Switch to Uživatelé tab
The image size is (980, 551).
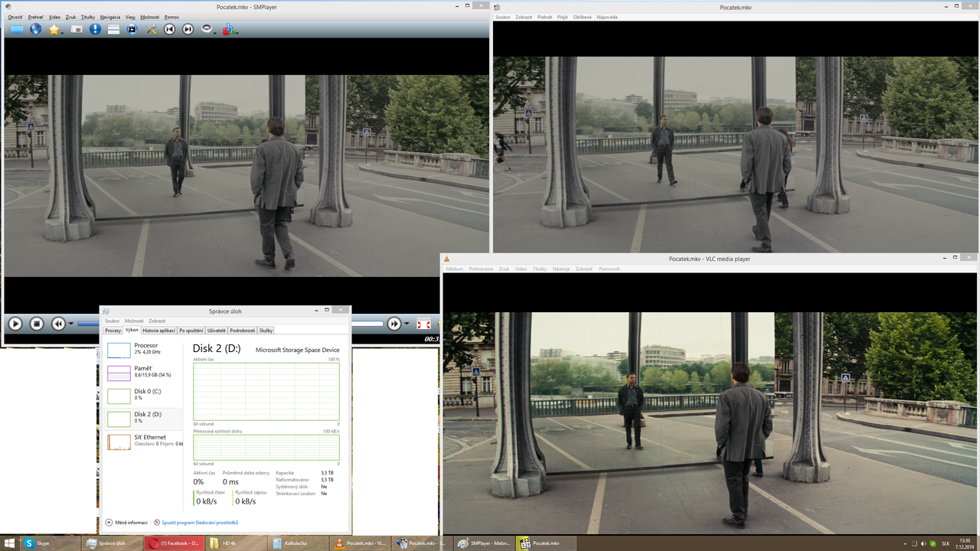pos(217,330)
